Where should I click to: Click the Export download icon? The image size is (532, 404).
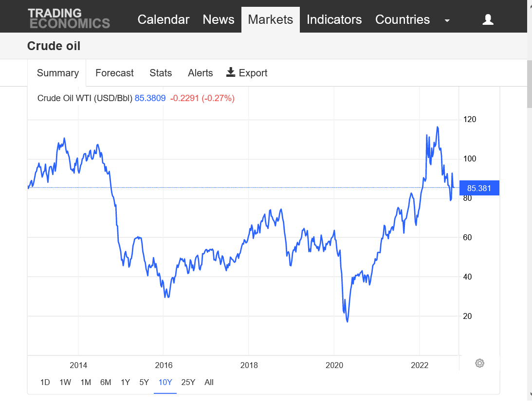pyautogui.click(x=231, y=72)
